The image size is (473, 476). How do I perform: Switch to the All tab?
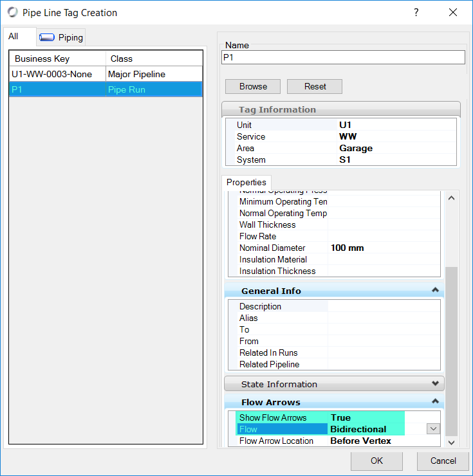point(14,37)
